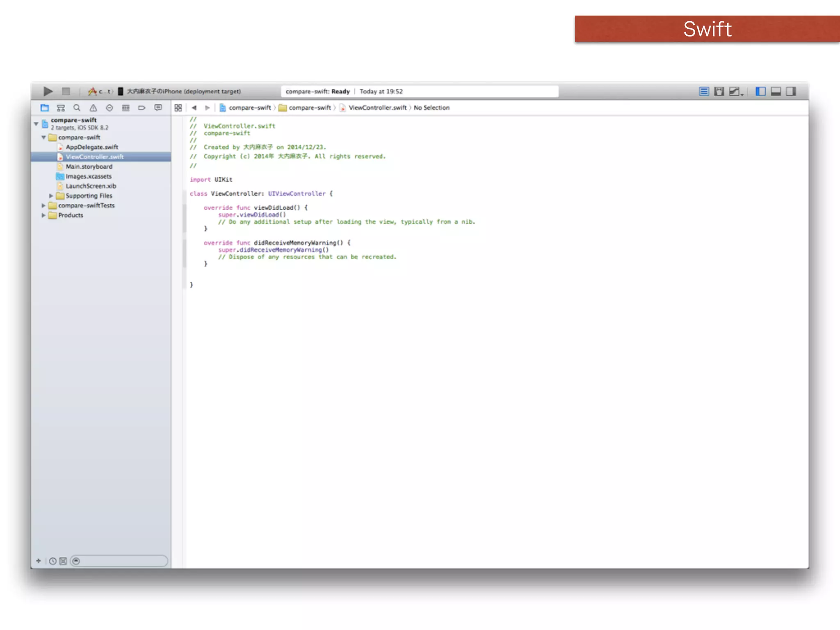The image size is (840, 630).
Task: Expand the Supporting Files folder
Action: click(51, 196)
